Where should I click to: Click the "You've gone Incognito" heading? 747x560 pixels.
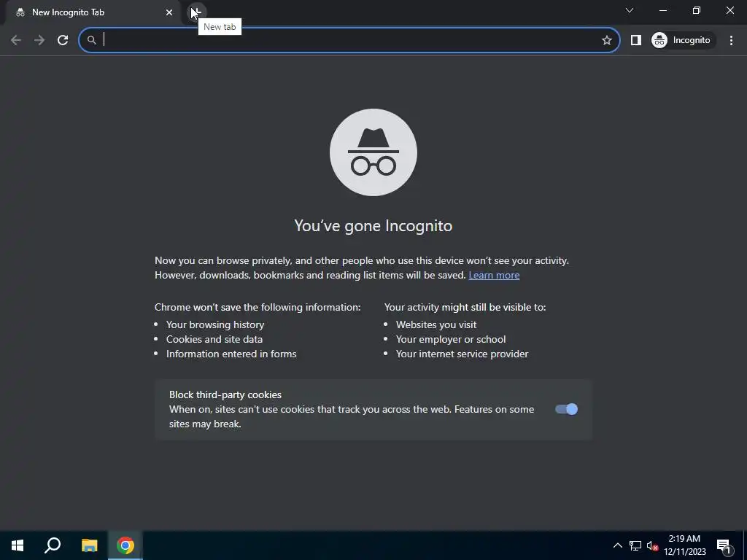pos(373,225)
